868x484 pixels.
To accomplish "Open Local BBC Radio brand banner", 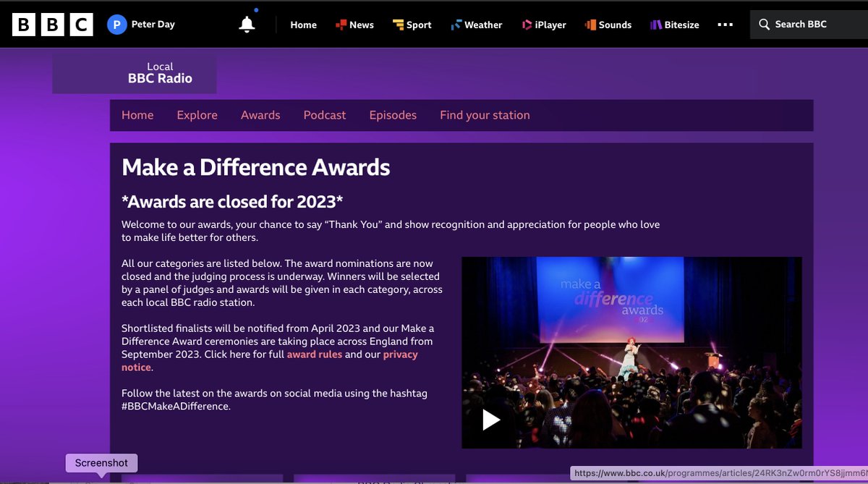I will pyautogui.click(x=135, y=73).
